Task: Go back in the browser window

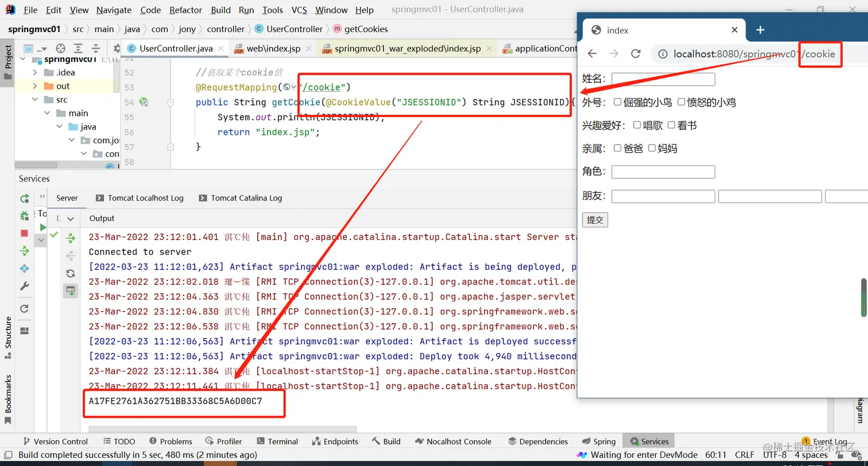Action: [592, 53]
